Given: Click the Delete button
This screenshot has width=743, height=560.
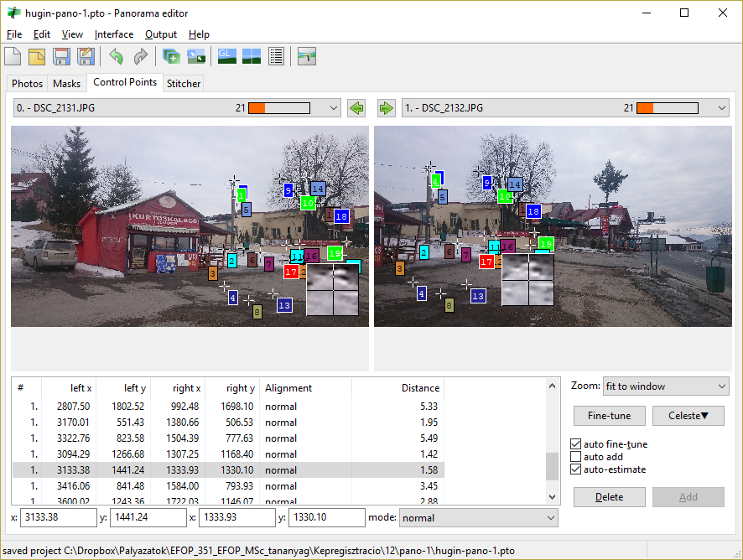Looking at the screenshot, I should (609, 497).
